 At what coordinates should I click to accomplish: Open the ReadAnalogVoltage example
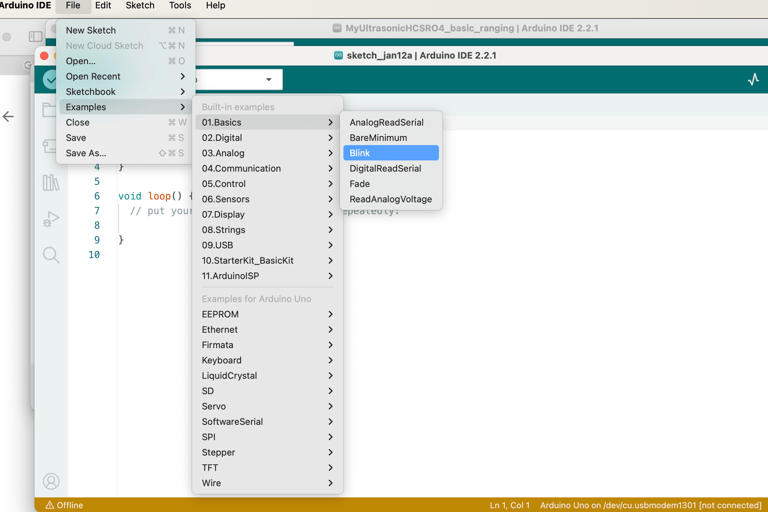click(391, 199)
